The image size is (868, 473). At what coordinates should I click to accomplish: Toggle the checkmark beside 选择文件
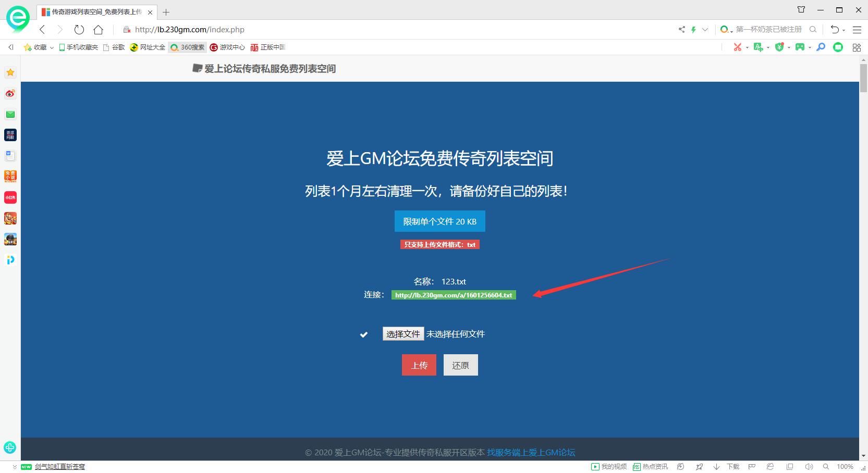click(x=363, y=335)
